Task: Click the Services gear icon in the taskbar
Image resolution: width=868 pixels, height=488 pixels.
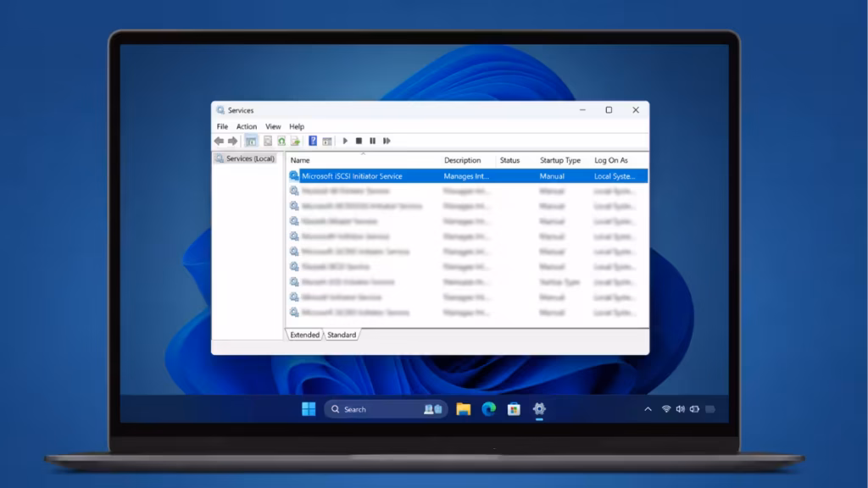Action: click(539, 409)
